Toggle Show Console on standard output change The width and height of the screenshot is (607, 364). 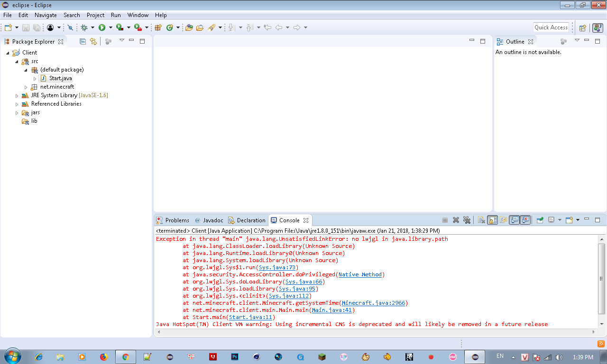[515, 220]
